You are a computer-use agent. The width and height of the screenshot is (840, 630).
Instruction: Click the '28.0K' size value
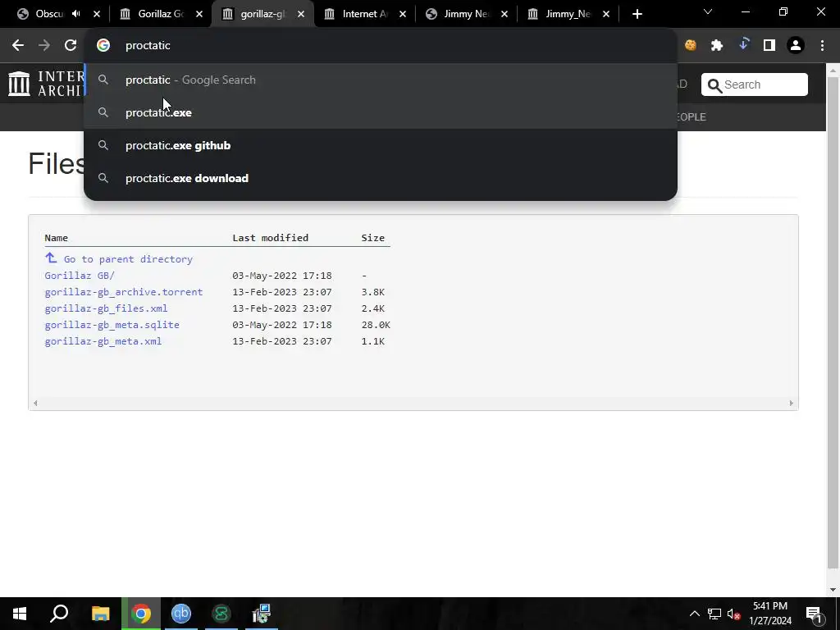pos(376,325)
